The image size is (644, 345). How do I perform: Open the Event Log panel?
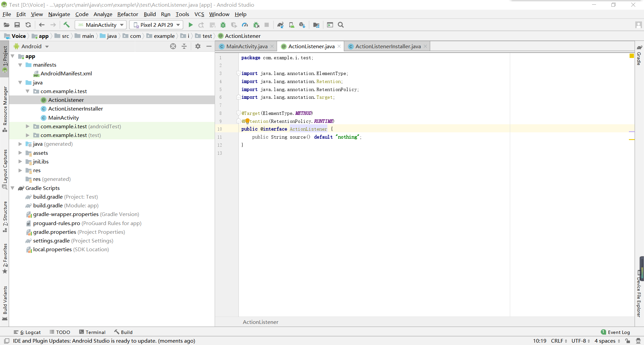615,332
